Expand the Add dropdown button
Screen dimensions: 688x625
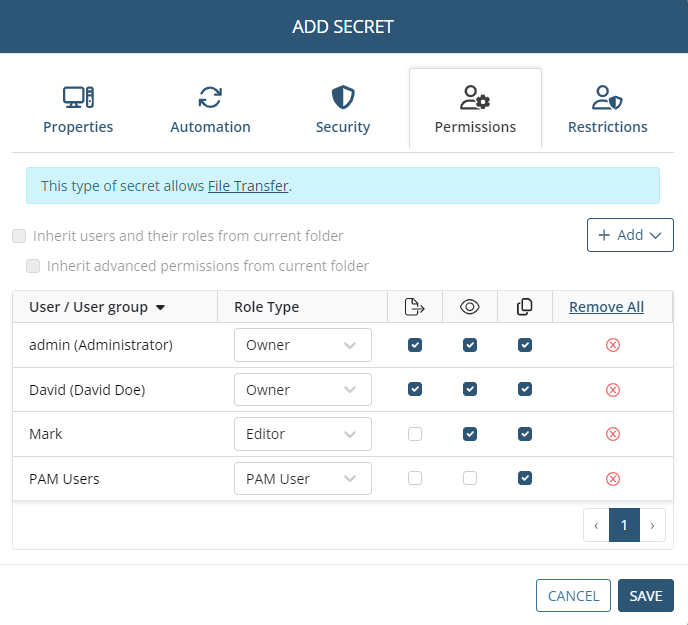(629, 235)
